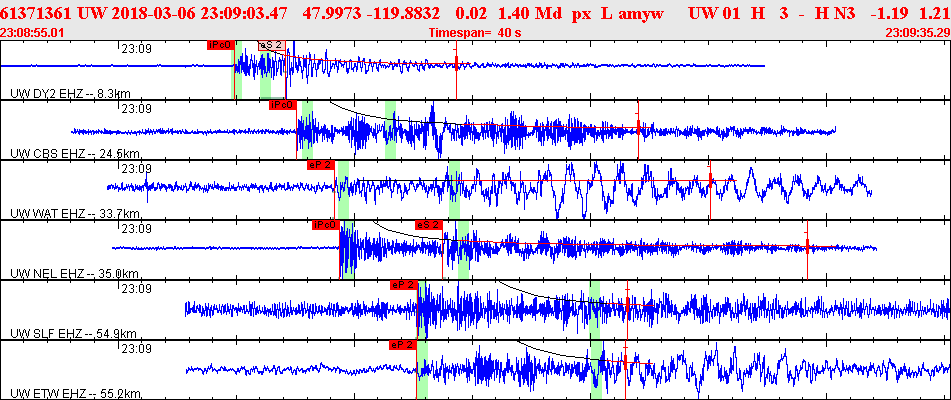This screenshot has width=951, height=400.
Task: Select station label UW WAT EHZ 33.7km
Action: click(75, 213)
